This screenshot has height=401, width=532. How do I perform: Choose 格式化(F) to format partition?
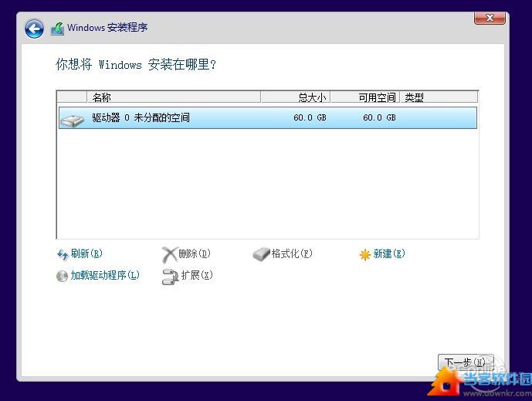click(292, 253)
